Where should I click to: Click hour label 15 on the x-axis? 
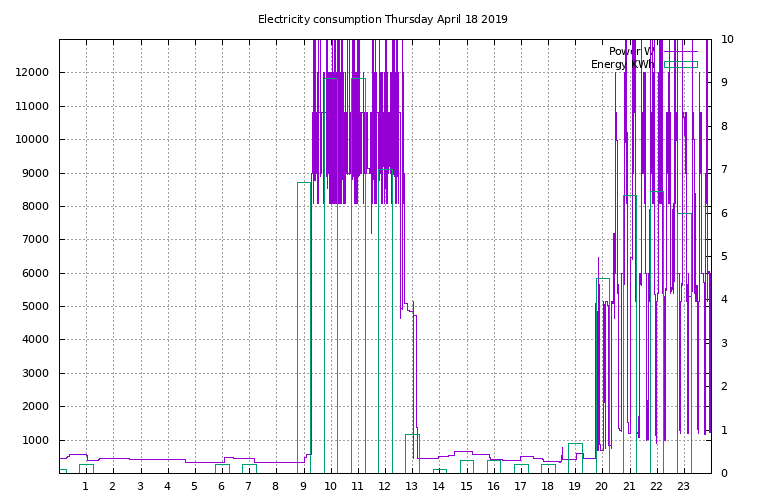pyautogui.click(x=466, y=486)
